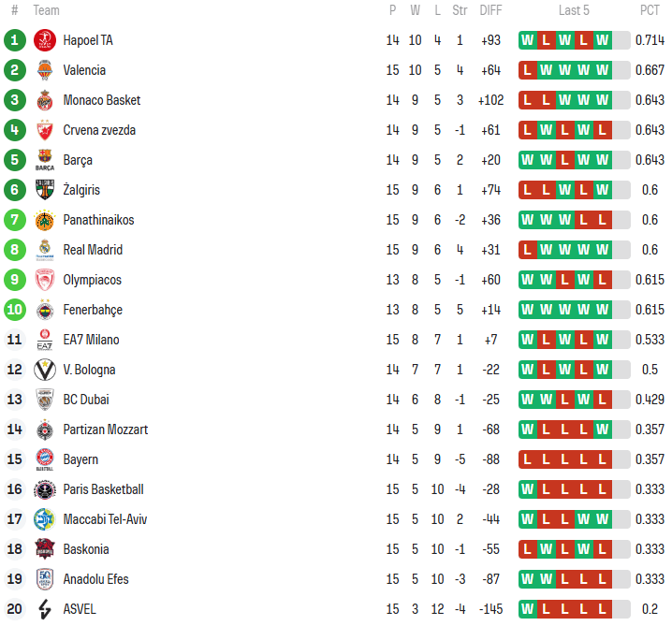Click Paris Basketball team name link

coord(103,489)
